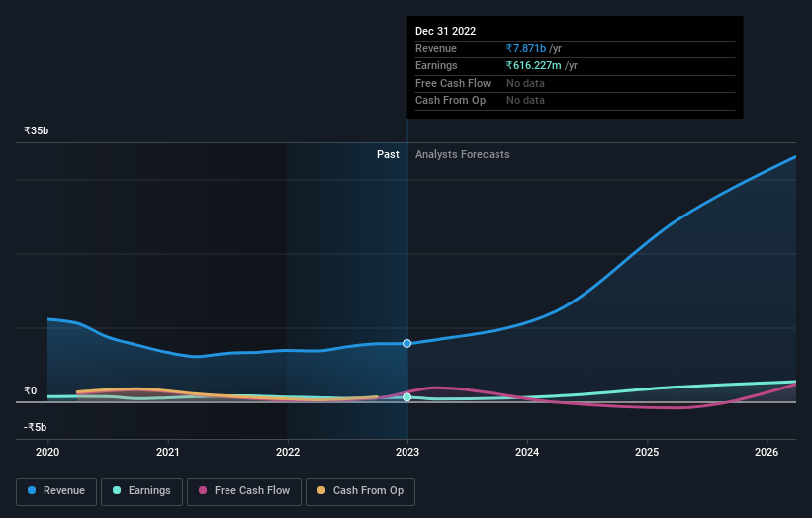The height and width of the screenshot is (518, 812).
Task: Click the Free Cash Flow tooltip row label
Action: 453,83
